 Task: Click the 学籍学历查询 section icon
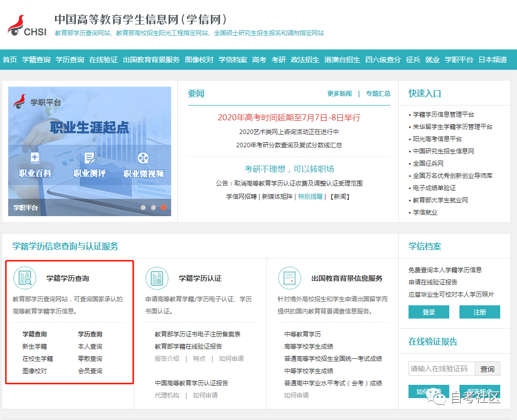[x=24, y=278]
